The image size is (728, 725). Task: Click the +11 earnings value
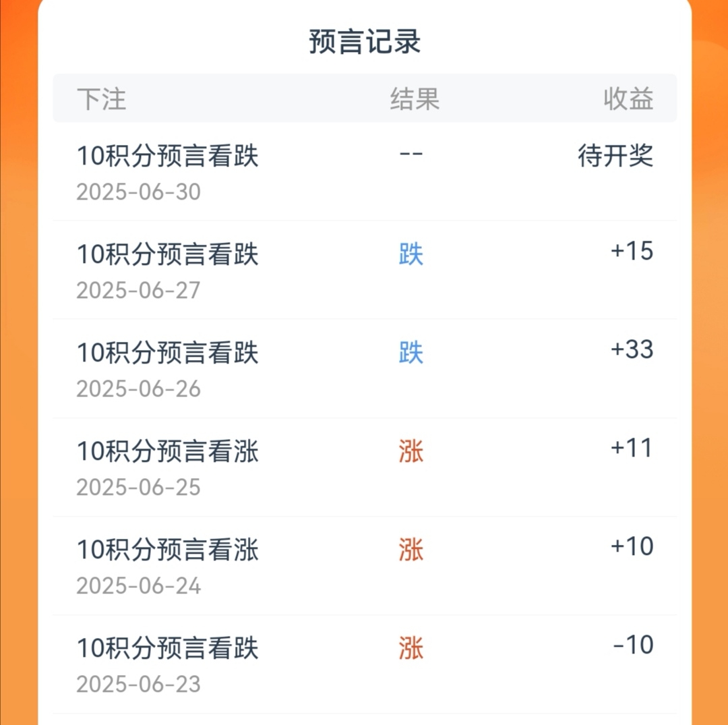pos(632,448)
